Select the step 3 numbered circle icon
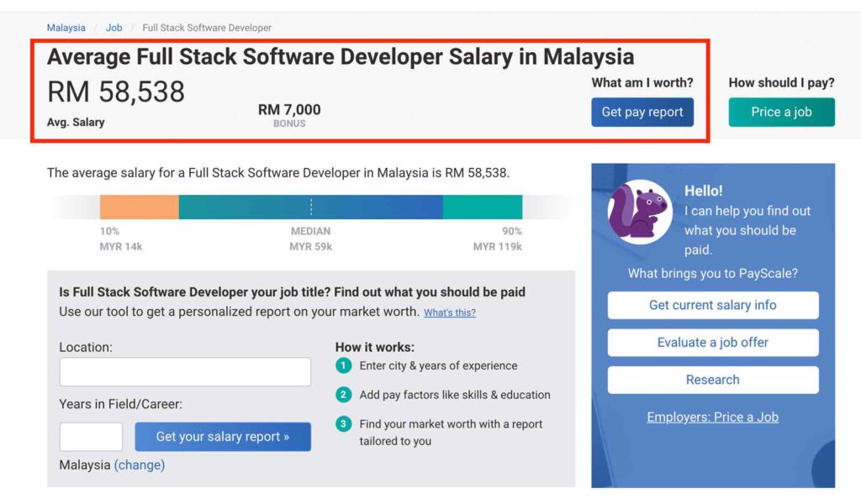 342,424
